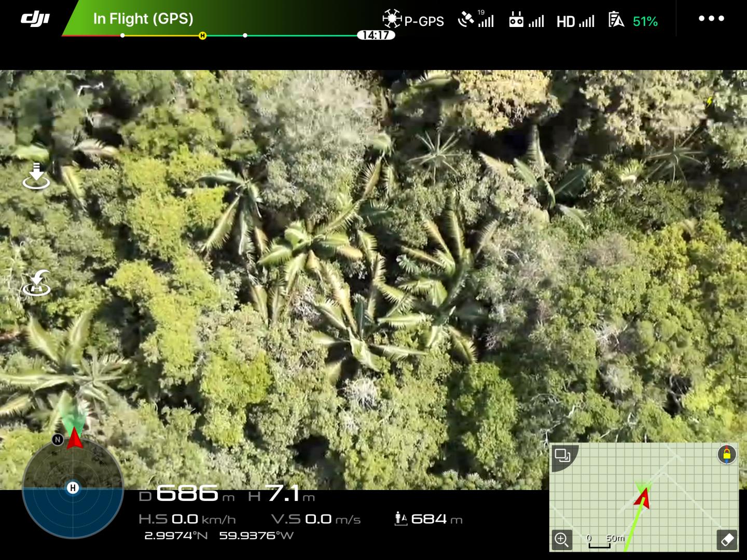This screenshot has height=560, width=747.
Task: Tap the minimap to enlarge it
Action: 643,498
